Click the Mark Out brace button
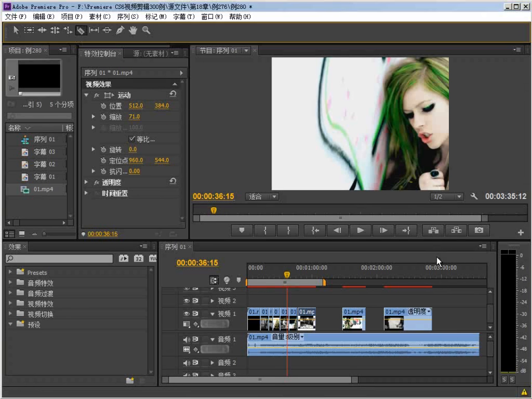The height and width of the screenshot is (399, 532). pos(288,231)
